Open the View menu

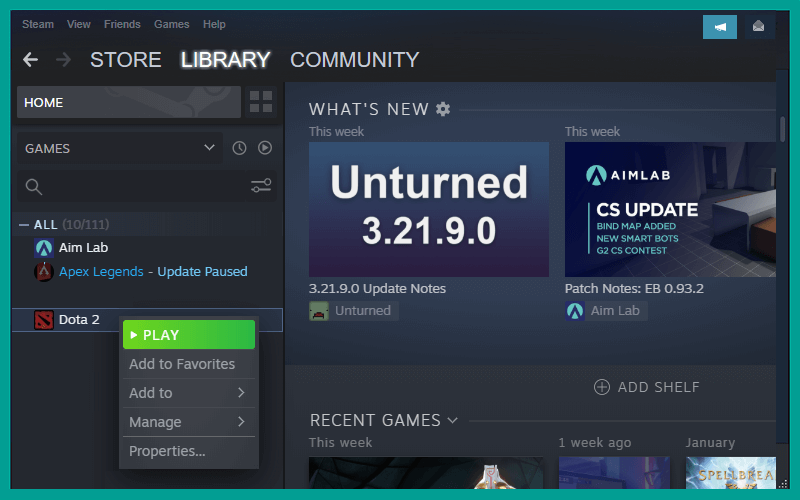[79, 24]
